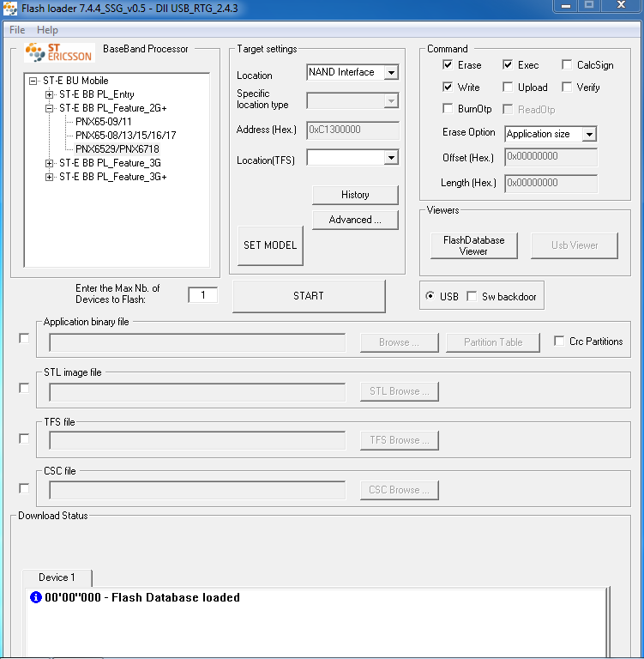Click the CSC file path field
This screenshot has width=644, height=659.
point(197,490)
